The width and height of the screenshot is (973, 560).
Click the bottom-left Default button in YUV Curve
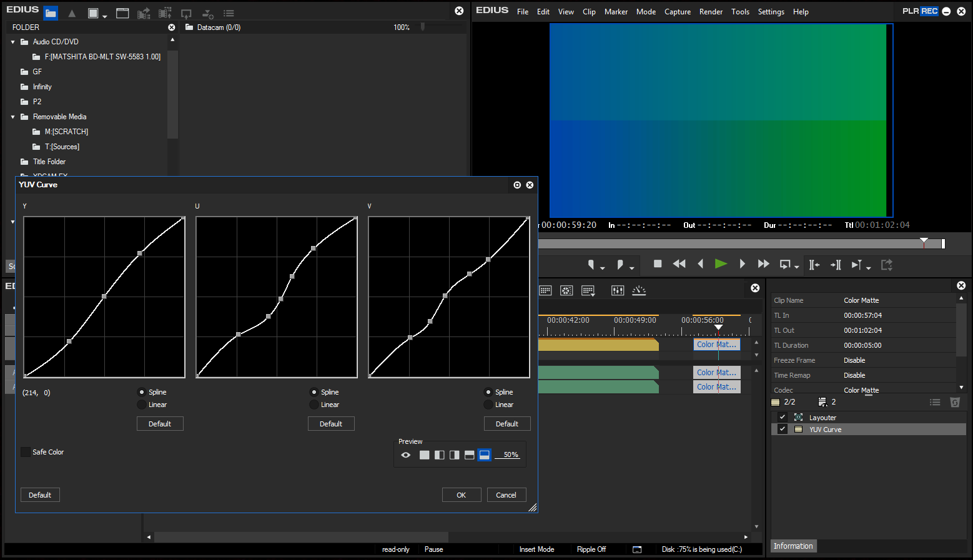click(x=40, y=495)
